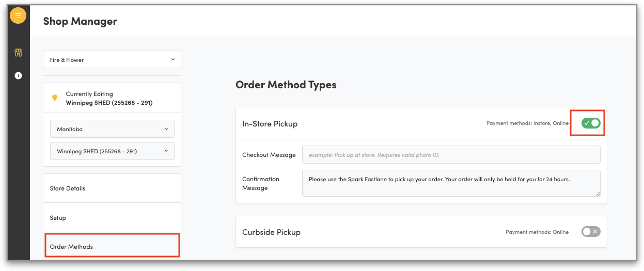Click the Shop Manager title
The height and width of the screenshot is (271, 644).
click(80, 21)
